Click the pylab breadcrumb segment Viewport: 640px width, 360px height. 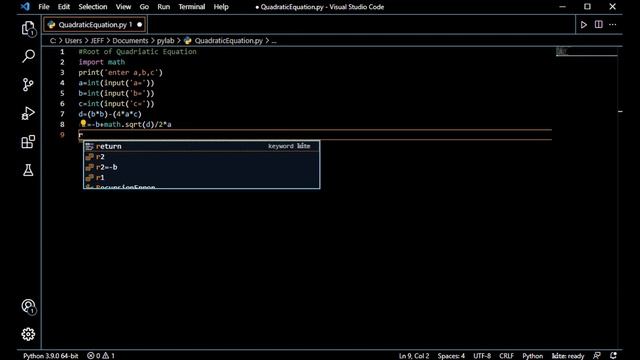click(x=165, y=41)
